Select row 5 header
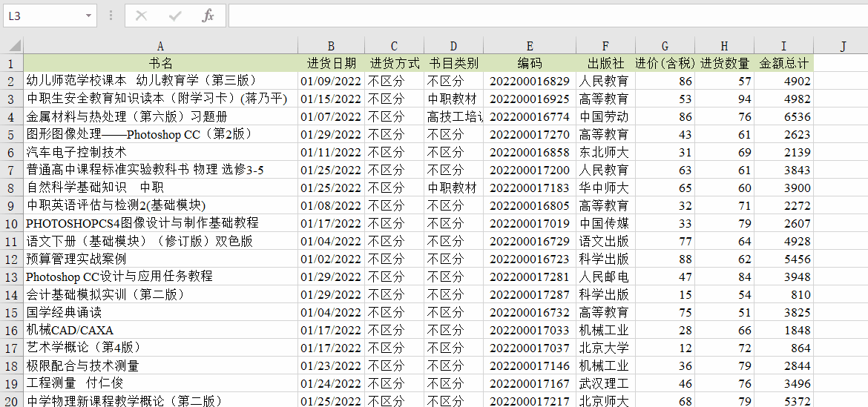The width and height of the screenshot is (868, 407). click(12, 134)
